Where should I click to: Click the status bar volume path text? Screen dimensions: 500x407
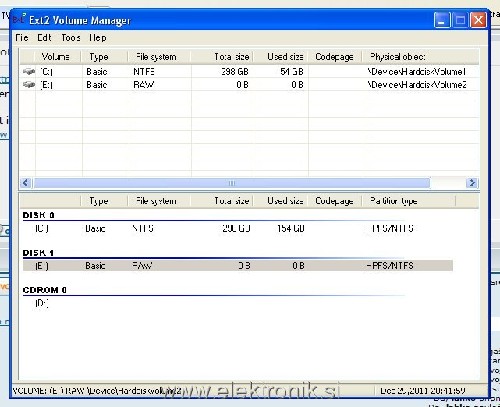coord(97,390)
